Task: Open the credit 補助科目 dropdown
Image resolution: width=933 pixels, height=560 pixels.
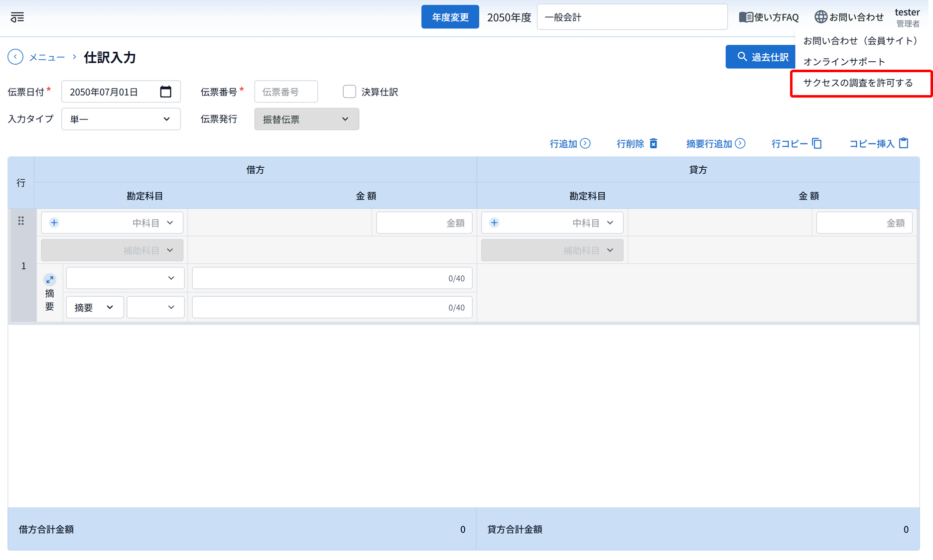Action: (x=552, y=250)
